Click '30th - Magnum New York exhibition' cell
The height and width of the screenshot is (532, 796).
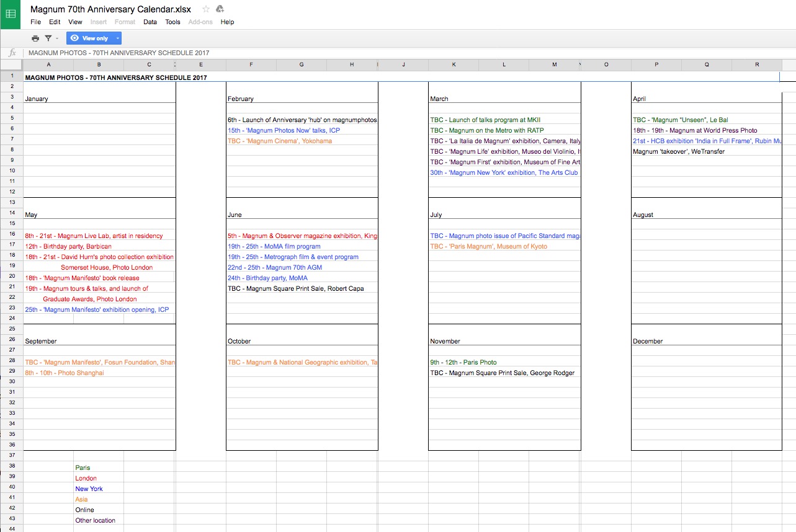[x=504, y=172]
